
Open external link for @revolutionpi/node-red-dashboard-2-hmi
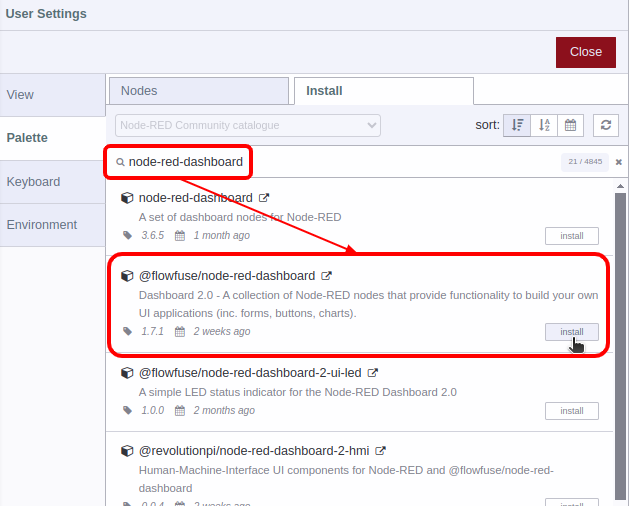coord(380,451)
